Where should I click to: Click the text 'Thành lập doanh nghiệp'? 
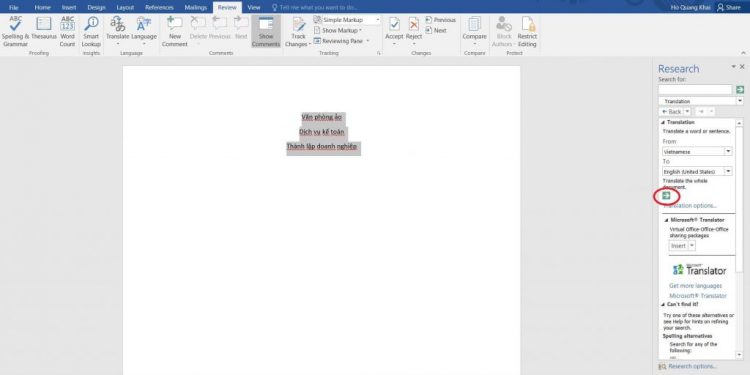point(321,146)
